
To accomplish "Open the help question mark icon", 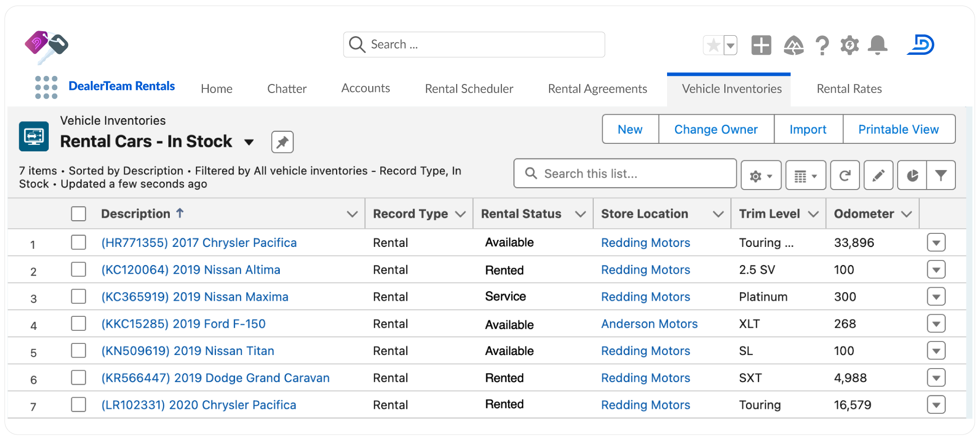I will pos(822,45).
